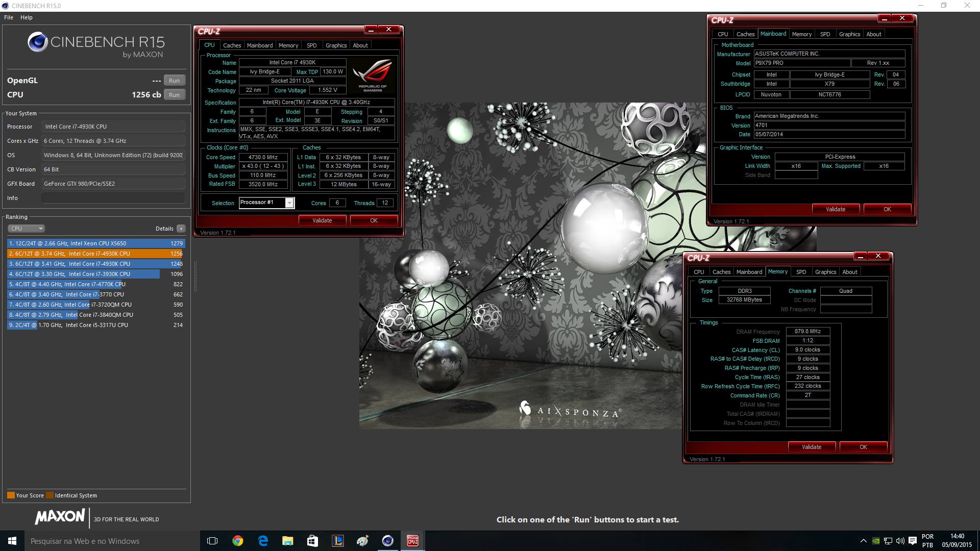Switch to ROG CPU-Z taskbar icon
980x551 pixels.
pyautogui.click(x=412, y=541)
